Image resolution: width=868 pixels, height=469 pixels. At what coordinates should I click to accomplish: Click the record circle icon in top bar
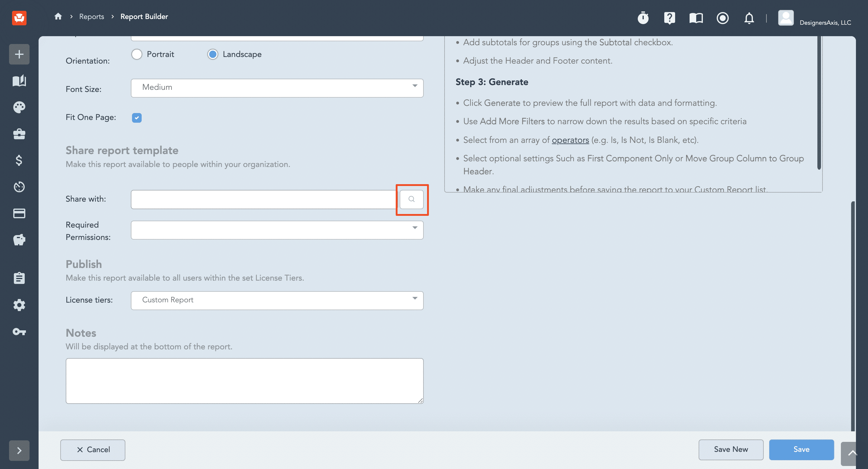(x=722, y=18)
